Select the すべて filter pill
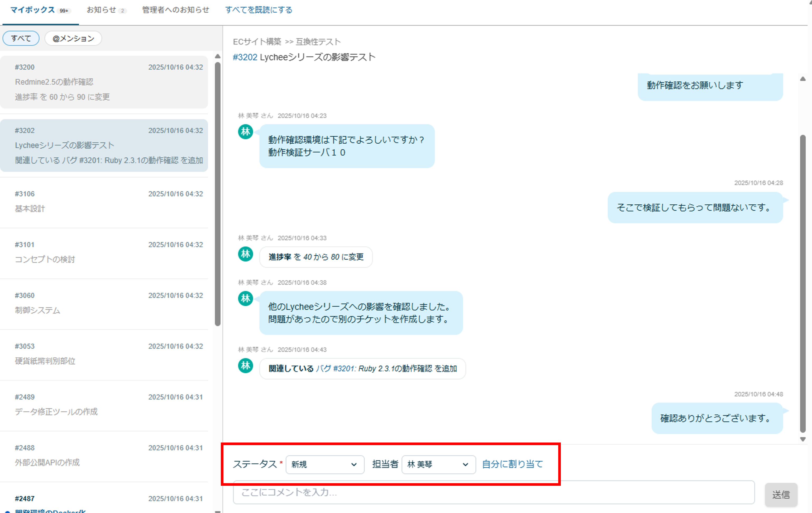812x513 pixels. tap(21, 38)
